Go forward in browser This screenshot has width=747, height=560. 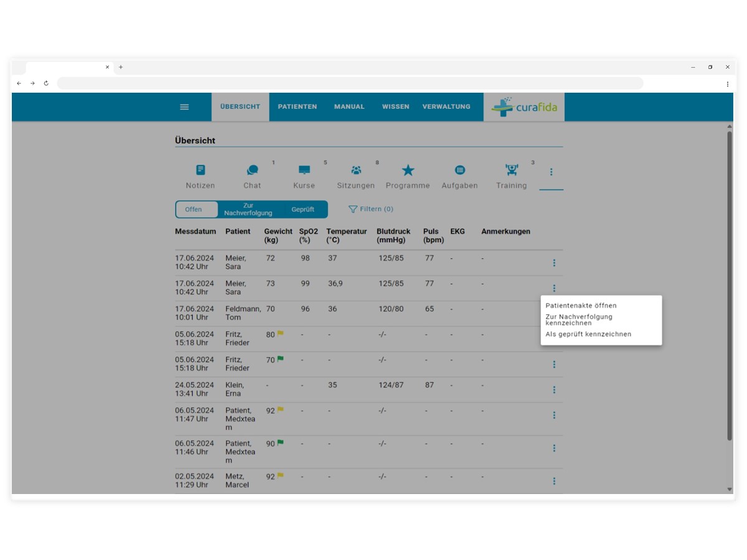(32, 83)
